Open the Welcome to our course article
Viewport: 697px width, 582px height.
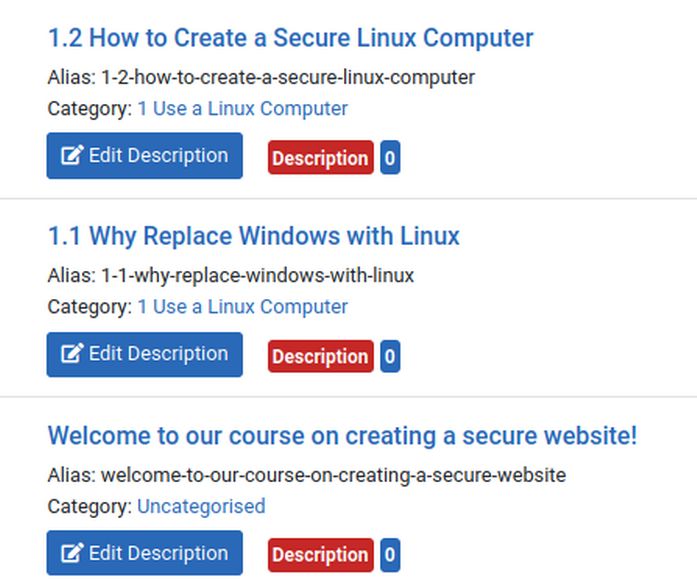pyautogui.click(x=342, y=435)
